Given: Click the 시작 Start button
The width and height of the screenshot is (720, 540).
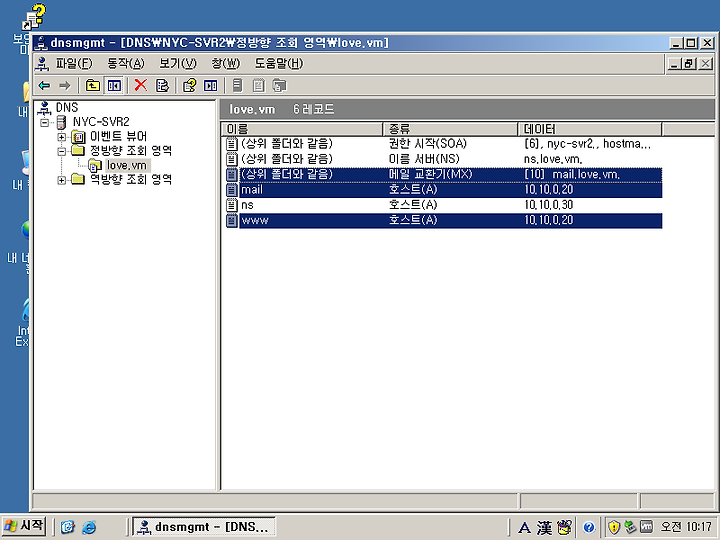Looking at the screenshot, I should [24, 526].
